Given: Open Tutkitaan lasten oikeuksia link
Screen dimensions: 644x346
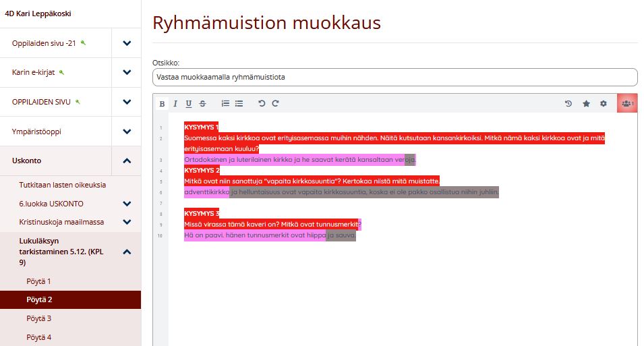Looking at the screenshot, I should 62,185.
